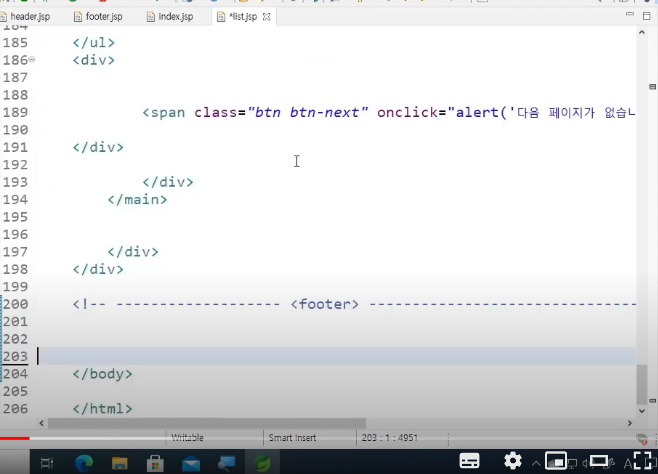Enter fullscreen with the video fullscreen button
658x474 pixels.
642,461
